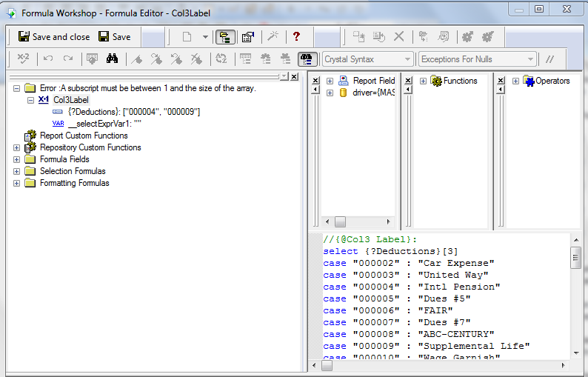Viewport: 588px width, 377px height.
Task: Click the Rename formula toolbar icon
Action: [359, 36]
